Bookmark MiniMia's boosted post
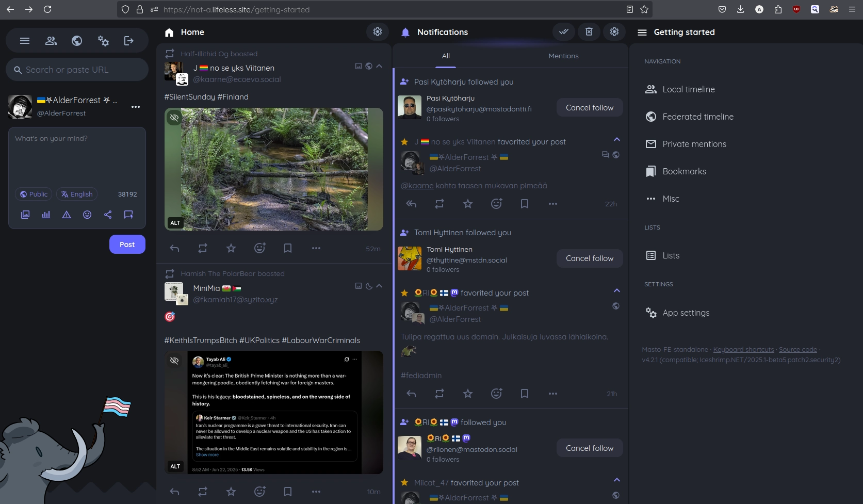The height and width of the screenshot is (504, 863). pos(288,492)
